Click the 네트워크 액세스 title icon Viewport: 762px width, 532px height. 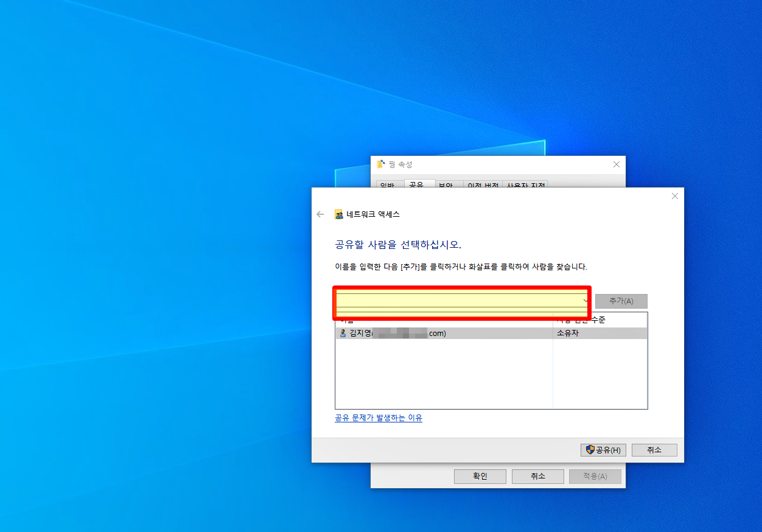coord(339,214)
